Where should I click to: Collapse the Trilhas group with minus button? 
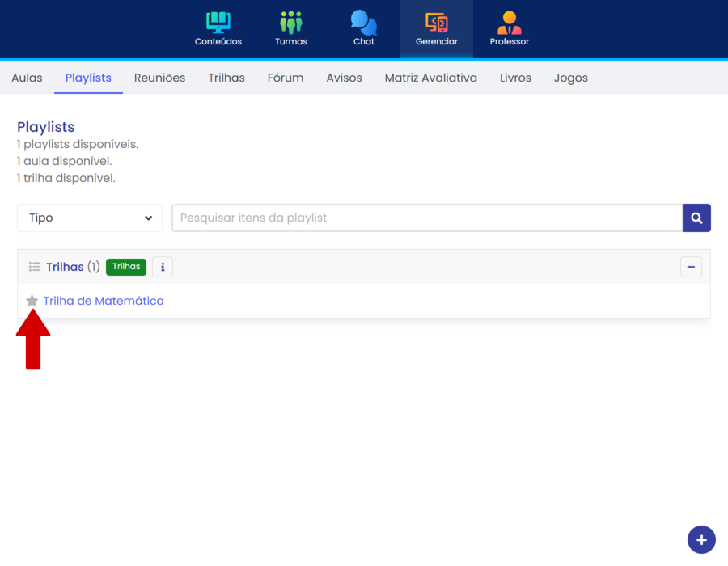[691, 267]
